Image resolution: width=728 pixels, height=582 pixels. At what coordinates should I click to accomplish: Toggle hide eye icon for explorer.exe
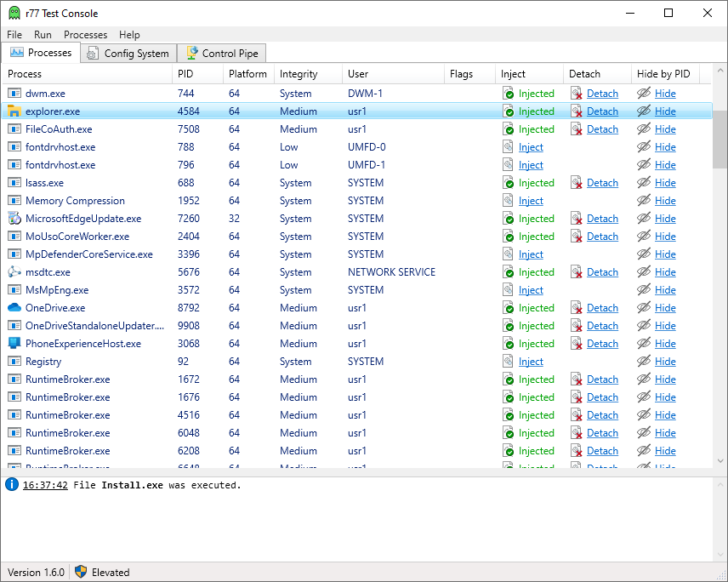point(644,111)
